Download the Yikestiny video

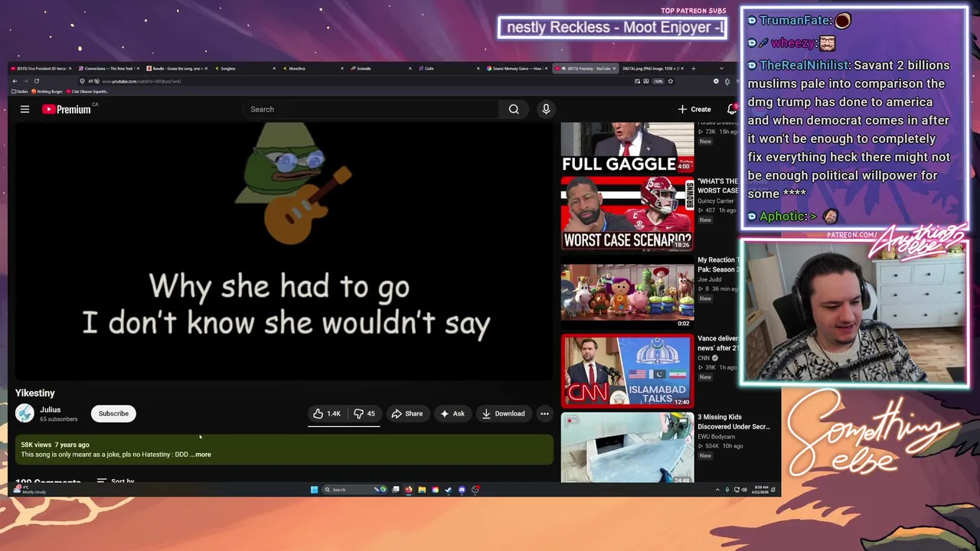(503, 413)
